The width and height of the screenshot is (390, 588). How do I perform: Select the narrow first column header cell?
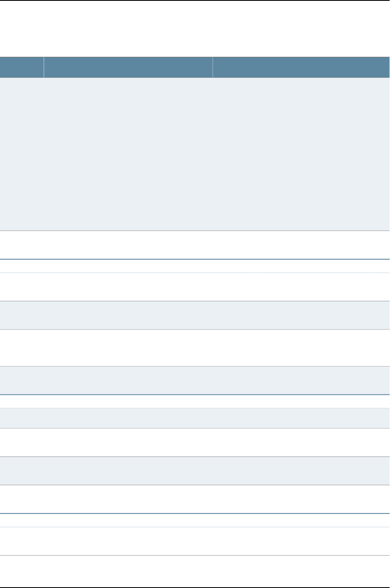22,67
